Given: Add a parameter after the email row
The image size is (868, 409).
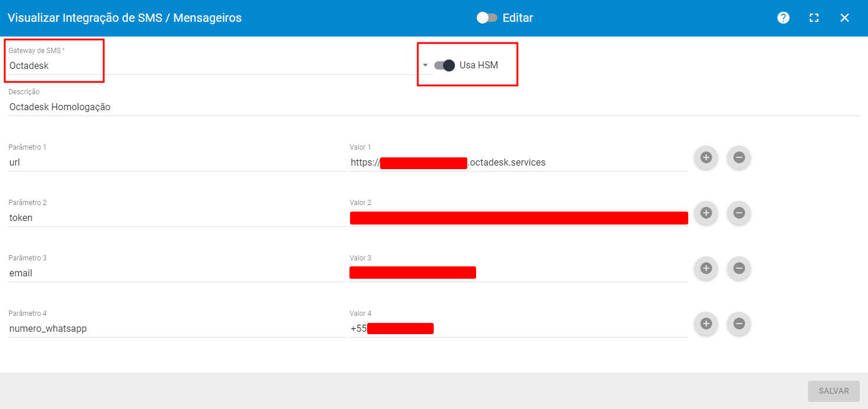Looking at the screenshot, I should [706, 268].
